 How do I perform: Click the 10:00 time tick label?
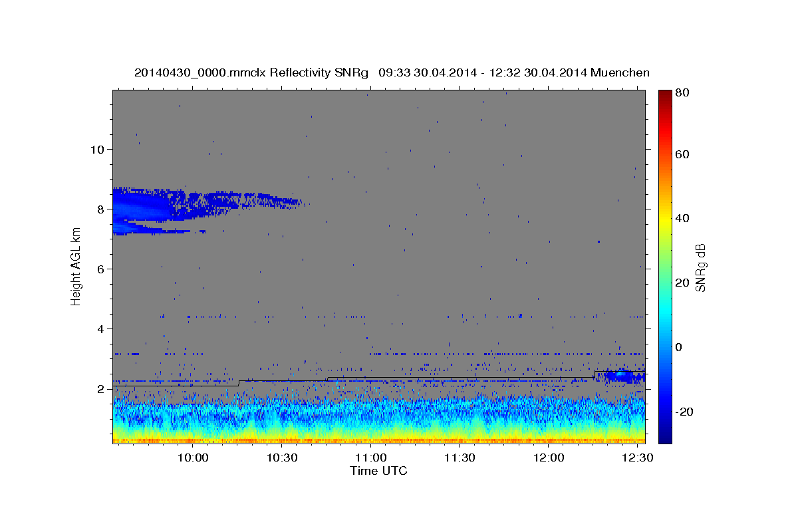click(x=194, y=458)
